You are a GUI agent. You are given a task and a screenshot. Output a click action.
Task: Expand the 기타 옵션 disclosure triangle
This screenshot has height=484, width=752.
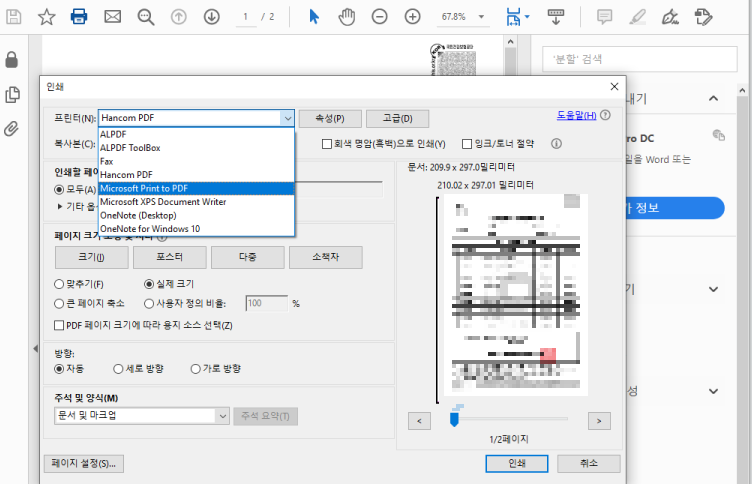pos(60,207)
